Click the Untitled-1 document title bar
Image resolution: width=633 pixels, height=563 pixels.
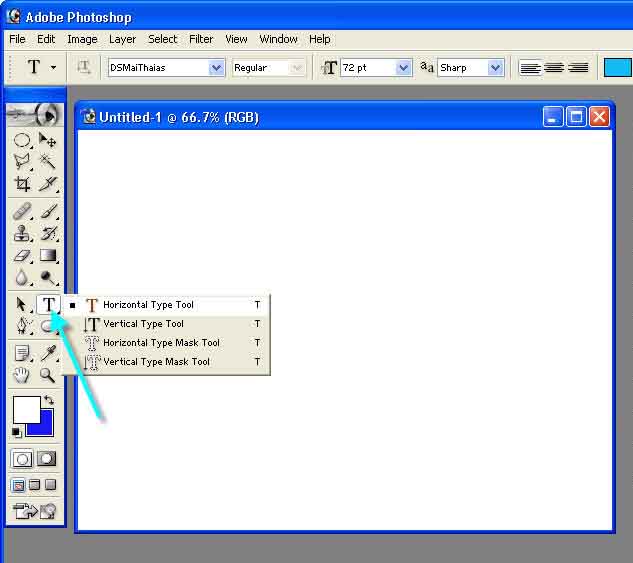click(x=309, y=117)
